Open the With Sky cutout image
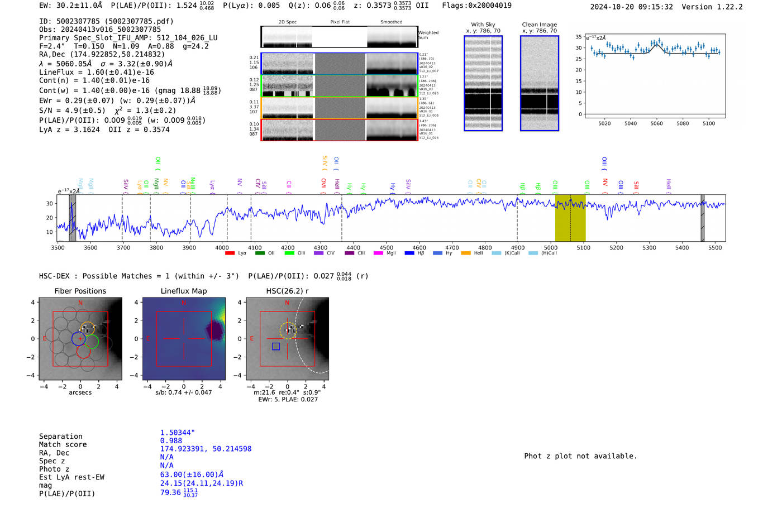Screen dimensions: 782x532 (x=483, y=83)
